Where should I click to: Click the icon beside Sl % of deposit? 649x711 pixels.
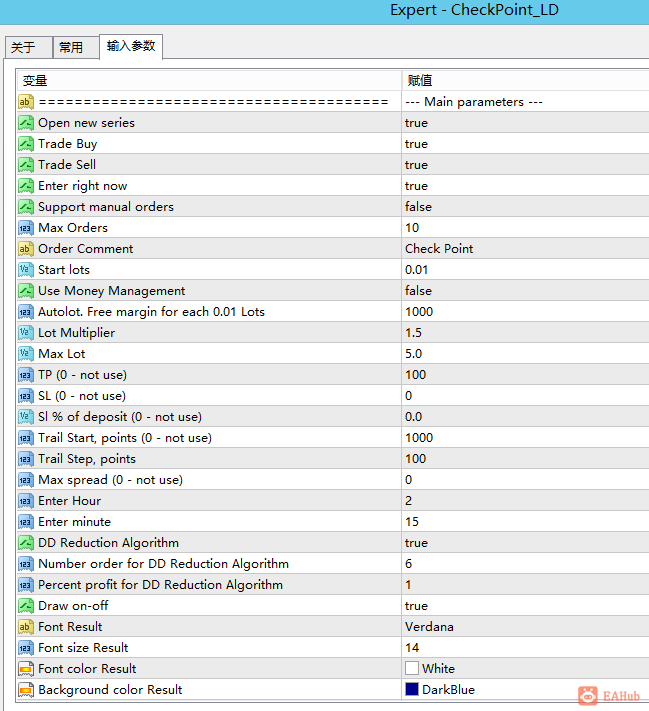coord(26,417)
